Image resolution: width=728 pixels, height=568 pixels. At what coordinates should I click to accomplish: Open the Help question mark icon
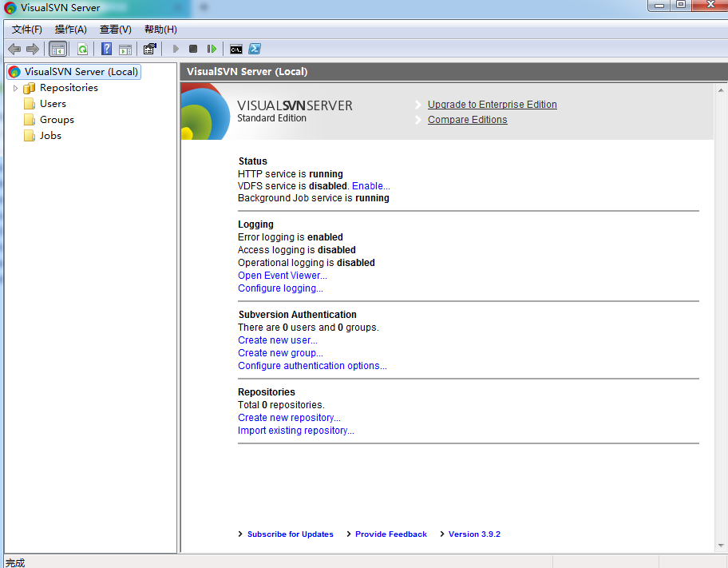106,49
